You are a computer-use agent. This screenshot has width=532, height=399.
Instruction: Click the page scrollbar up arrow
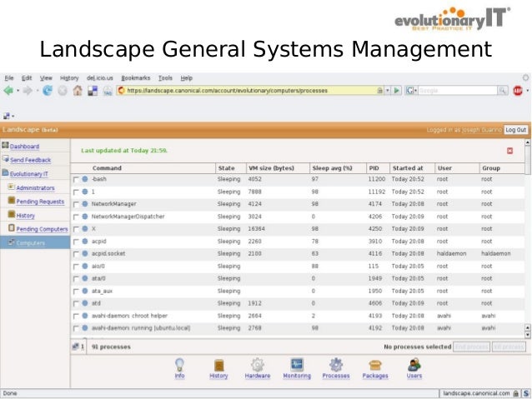pyautogui.click(x=528, y=142)
